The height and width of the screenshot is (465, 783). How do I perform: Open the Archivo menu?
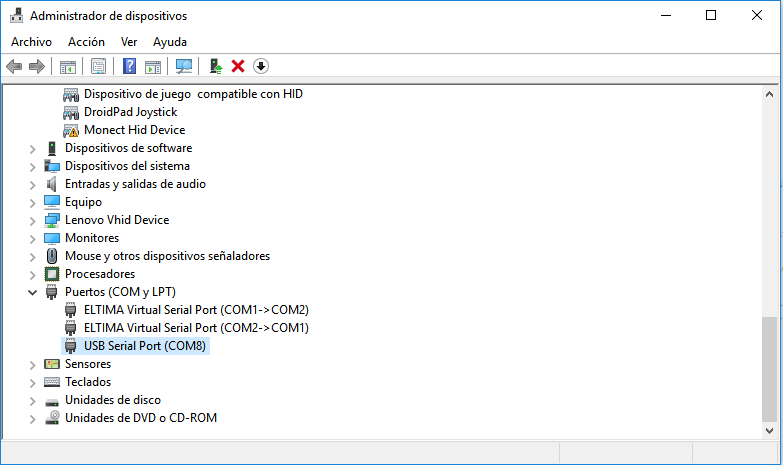coord(31,42)
